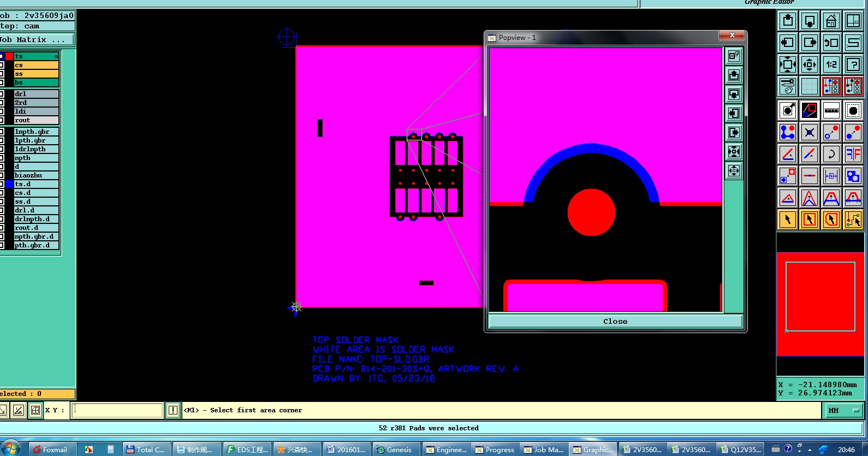Select the 2rd layer row
Image resolution: width=868 pixels, height=456 pixels.
(36, 103)
